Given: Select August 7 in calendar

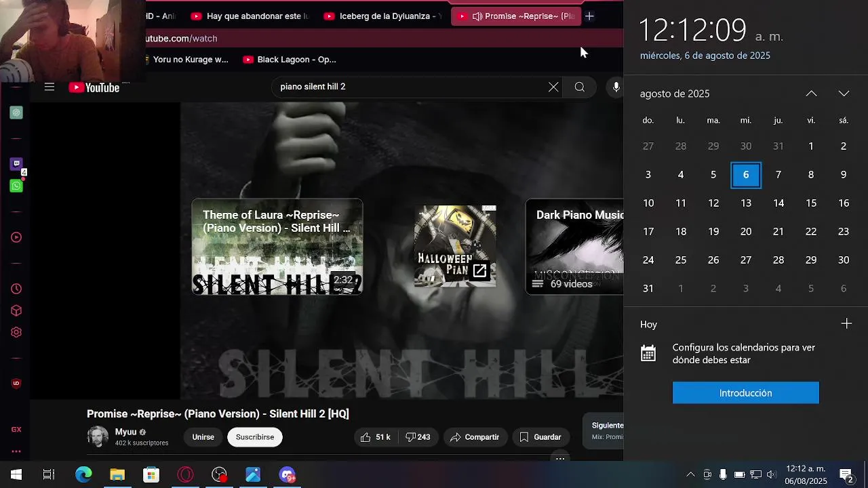Looking at the screenshot, I should point(778,175).
